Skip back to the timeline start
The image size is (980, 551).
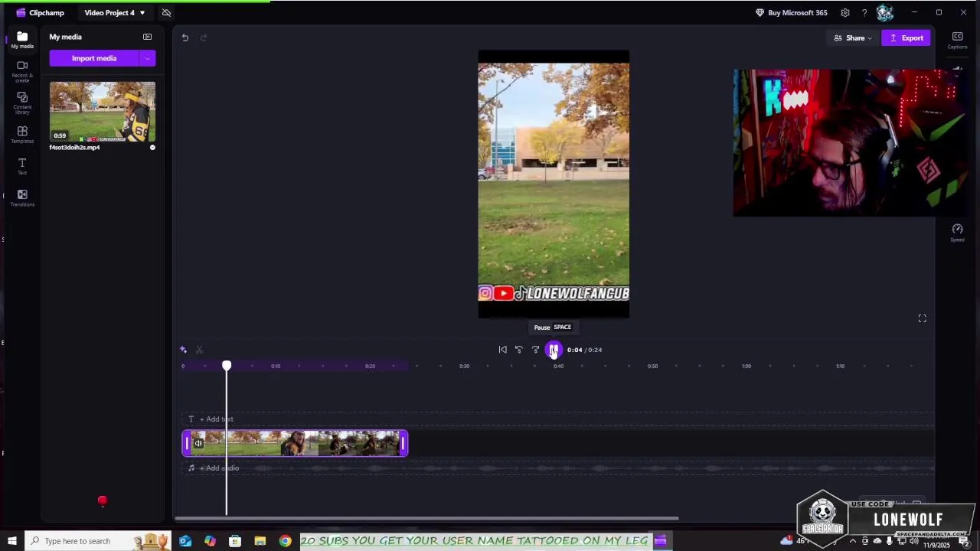[x=502, y=350]
